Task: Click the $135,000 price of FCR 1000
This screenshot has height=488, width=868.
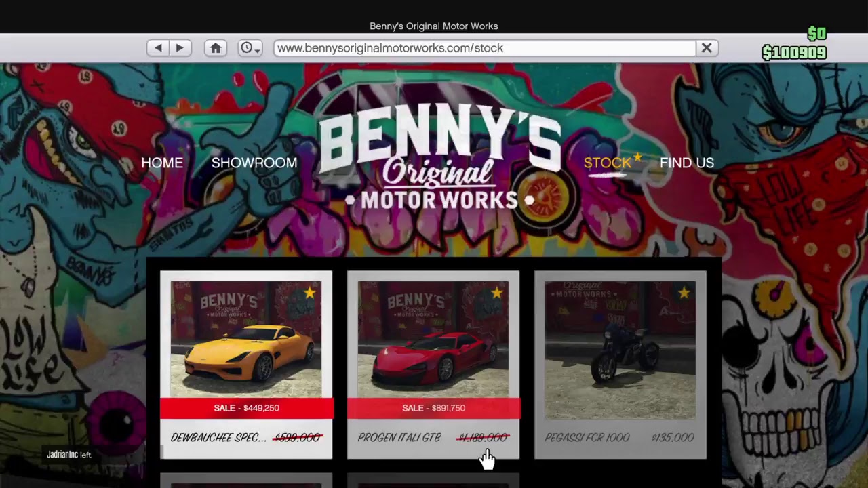Action: coord(673,438)
